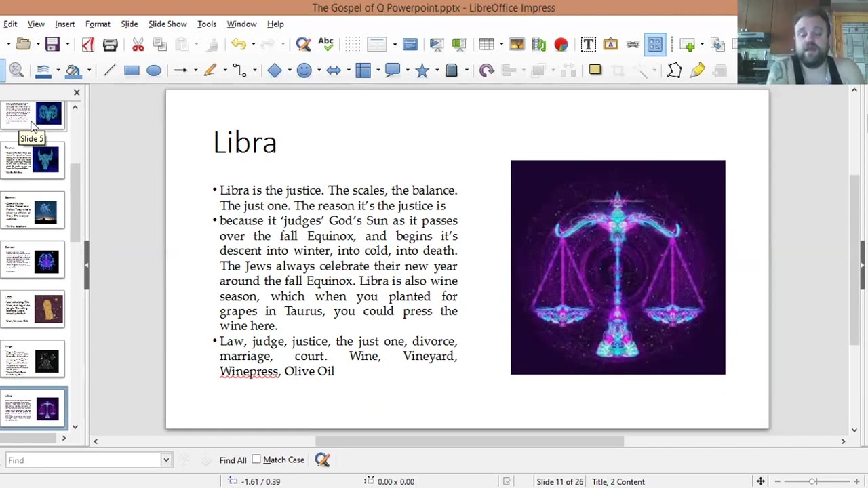The image size is (868, 488).
Task: Insert an image
Action: [517, 45]
